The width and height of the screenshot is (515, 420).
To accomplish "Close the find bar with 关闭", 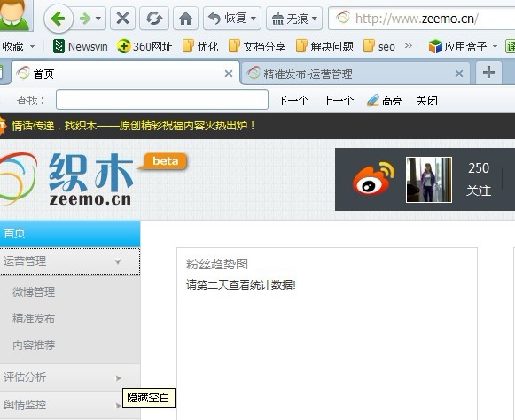I will [426, 100].
